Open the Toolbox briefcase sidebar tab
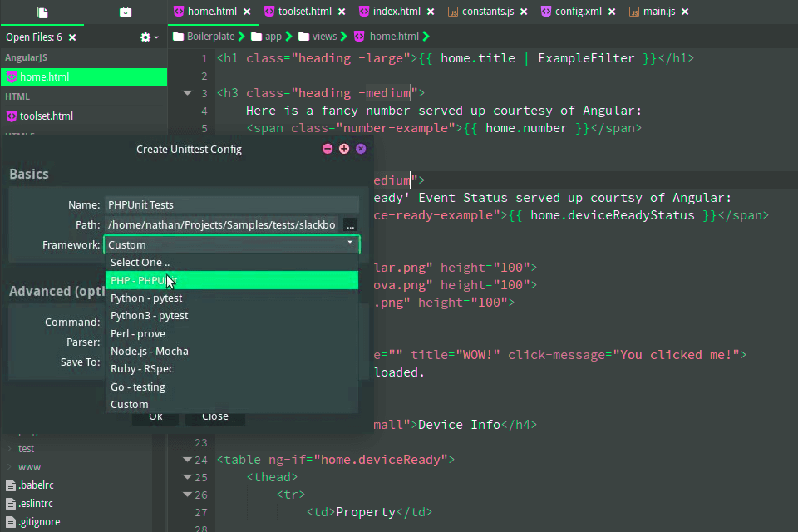 [126, 12]
